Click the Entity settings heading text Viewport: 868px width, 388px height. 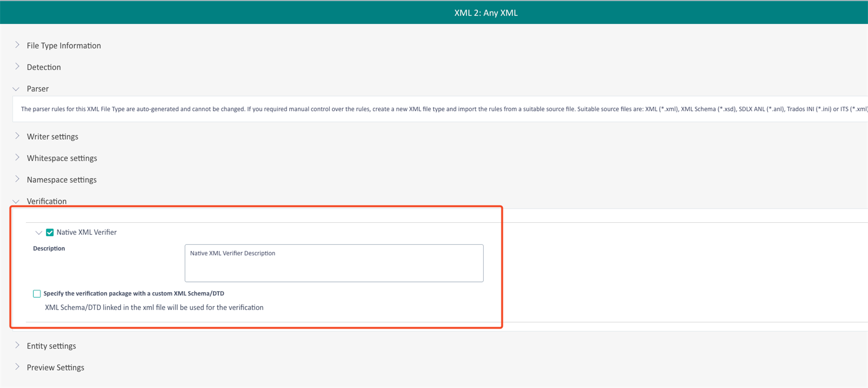[51, 346]
